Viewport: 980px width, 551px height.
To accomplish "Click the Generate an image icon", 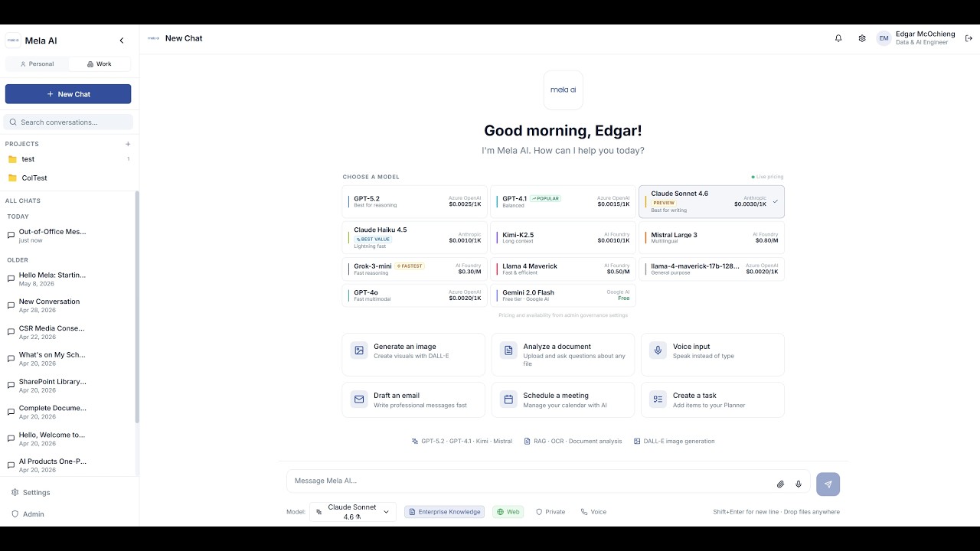I will coord(358,350).
